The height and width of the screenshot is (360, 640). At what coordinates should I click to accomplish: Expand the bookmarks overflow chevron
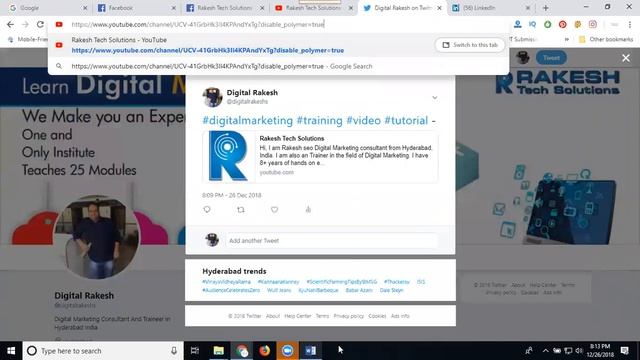tap(567, 39)
